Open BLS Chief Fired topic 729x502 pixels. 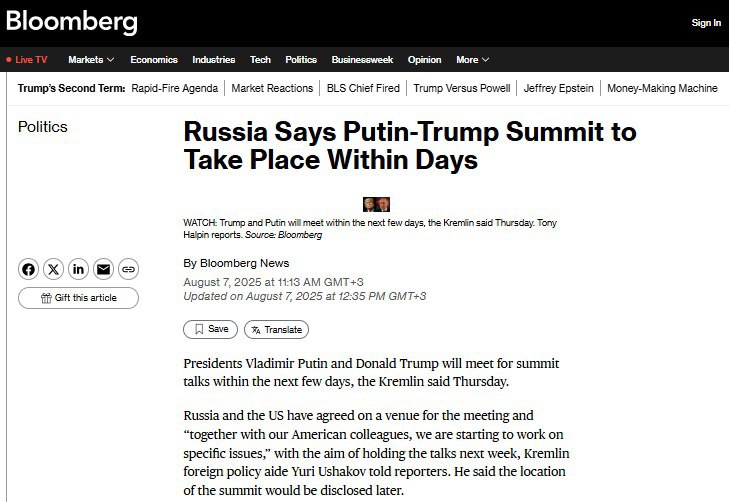363,88
